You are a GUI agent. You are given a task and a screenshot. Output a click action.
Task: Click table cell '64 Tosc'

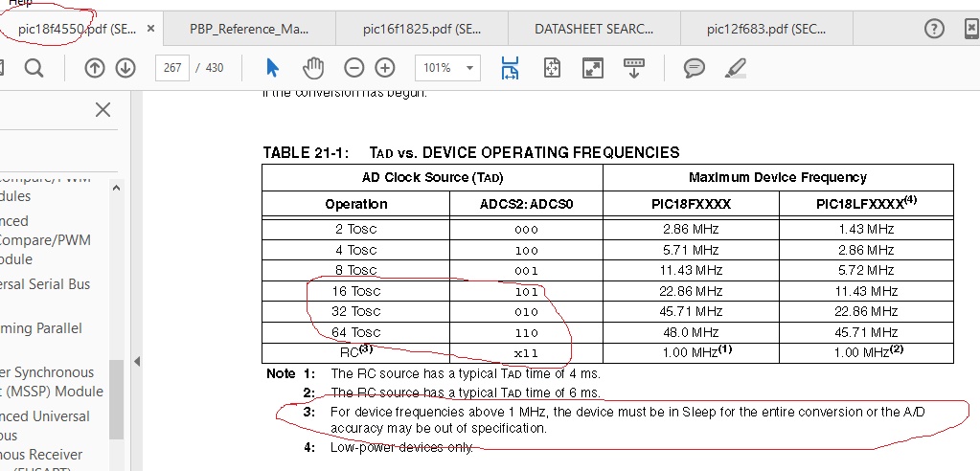pos(355,332)
